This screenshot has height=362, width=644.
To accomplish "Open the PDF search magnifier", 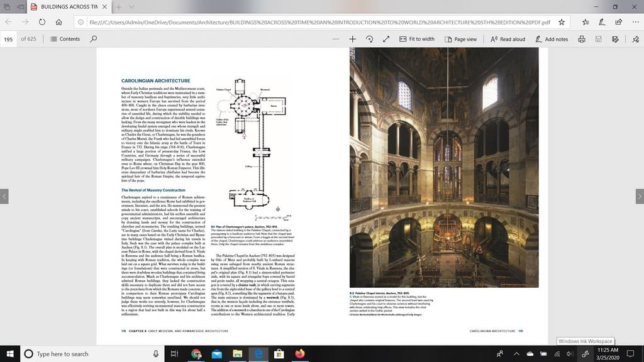I will [x=94, y=39].
